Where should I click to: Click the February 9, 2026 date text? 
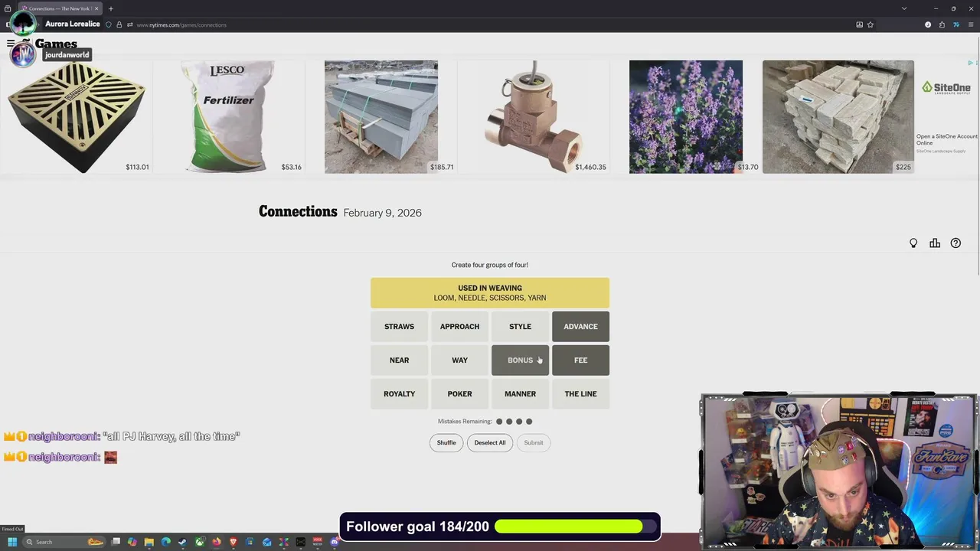382,213
